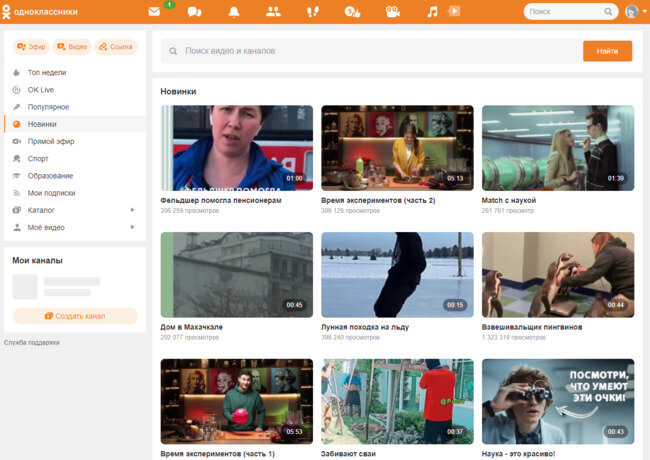The width and height of the screenshot is (650, 460).
Task: Select Новинки in sidebar
Action: (x=75, y=124)
